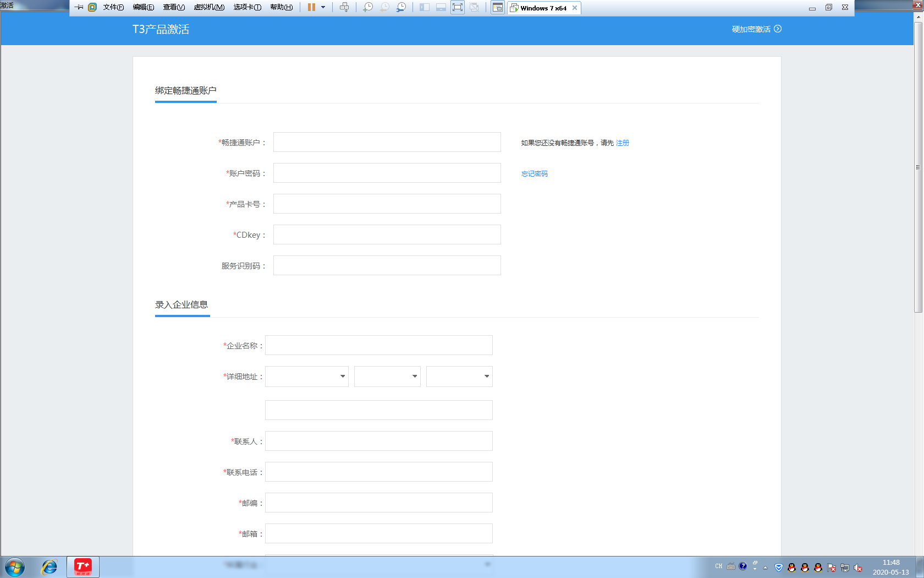The image size is (924, 578).
Task: Focus the 邮编 input field
Action: coord(379,503)
